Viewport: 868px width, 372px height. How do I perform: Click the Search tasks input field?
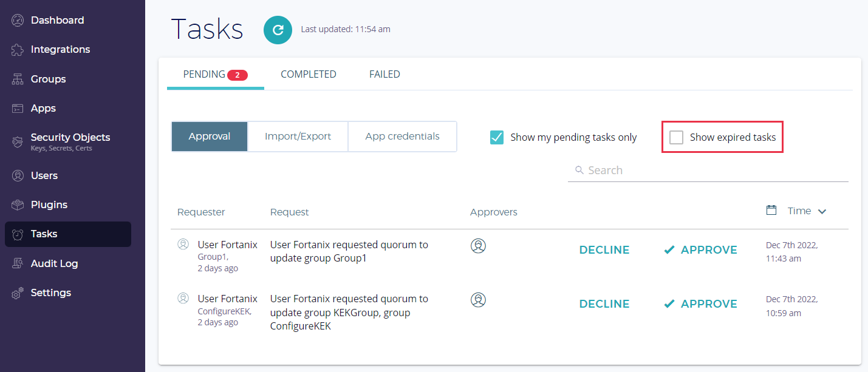tap(711, 171)
